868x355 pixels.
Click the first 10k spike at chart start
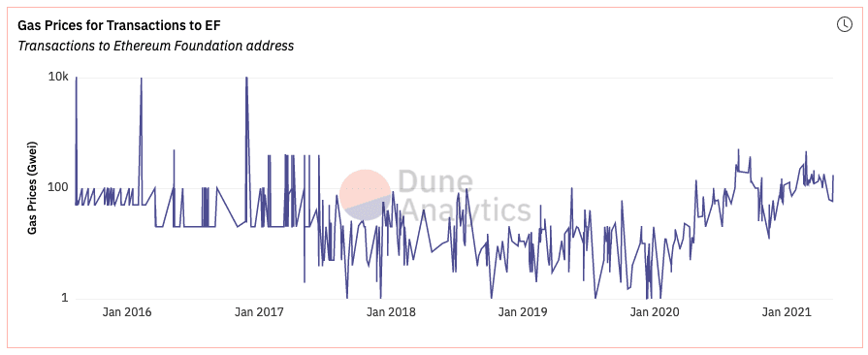click(x=76, y=79)
